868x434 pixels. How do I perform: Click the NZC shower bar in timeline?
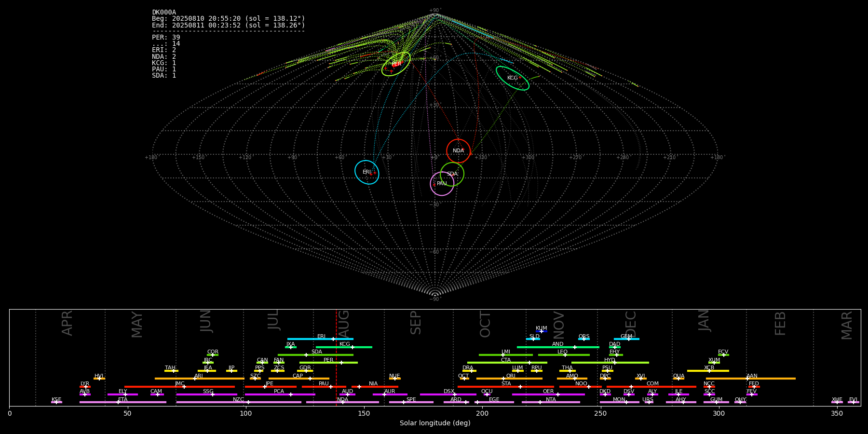239,402
